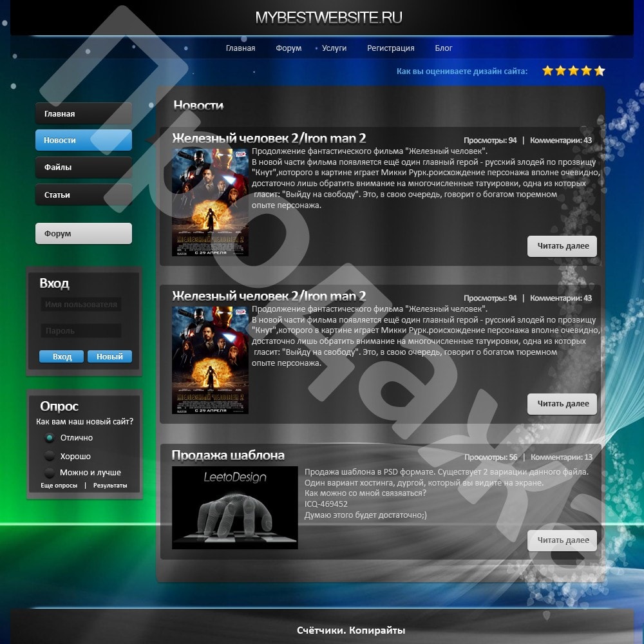Select Главная in the sidebar menu
Viewport: 644px width, 644px height.
(x=84, y=113)
